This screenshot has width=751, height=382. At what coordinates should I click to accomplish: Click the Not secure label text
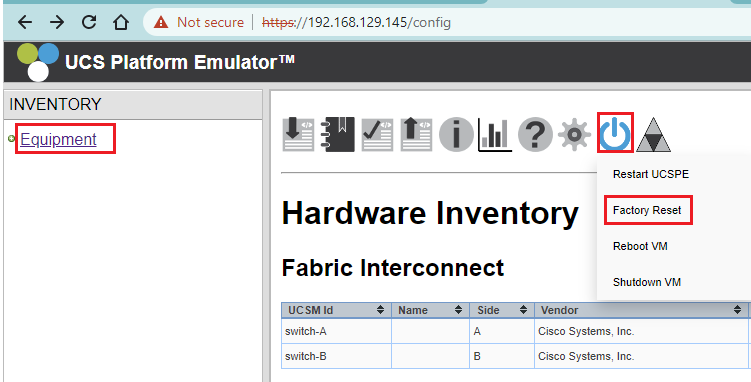click(x=210, y=22)
